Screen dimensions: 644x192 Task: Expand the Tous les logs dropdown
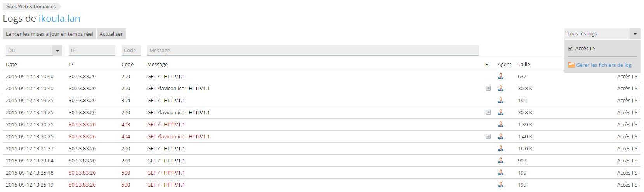point(635,34)
